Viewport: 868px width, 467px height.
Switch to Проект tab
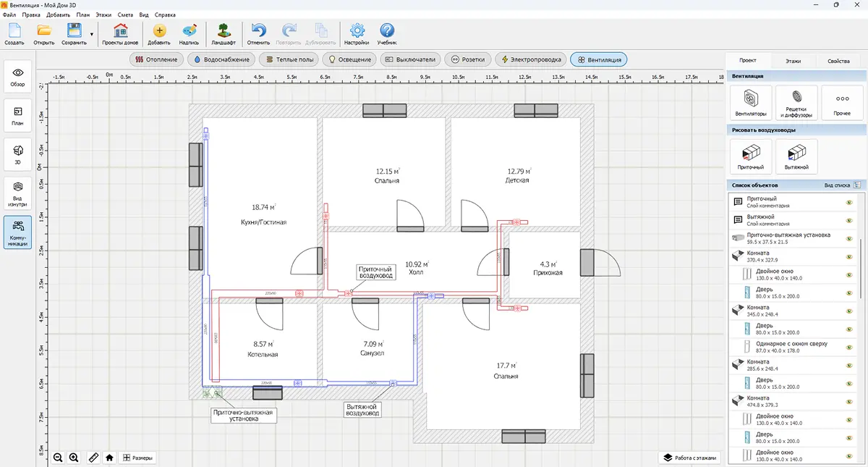(x=748, y=61)
